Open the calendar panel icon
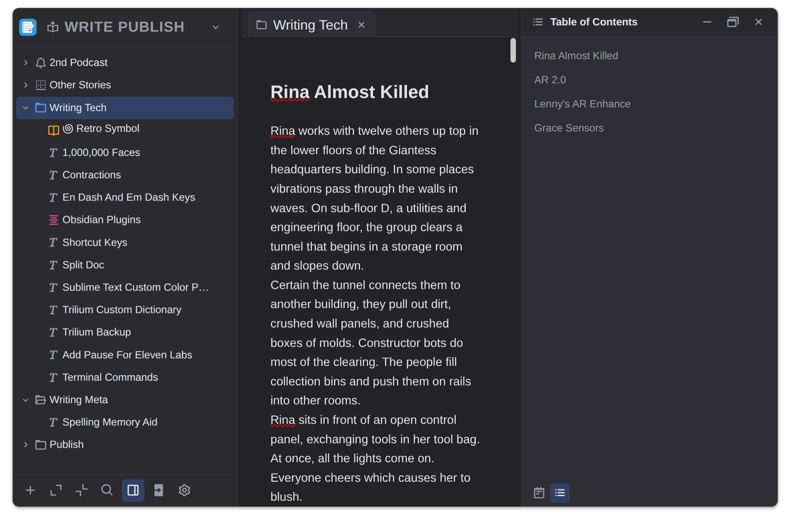The width and height of the screenshot is (791, 532). click(x=539, y=493)
